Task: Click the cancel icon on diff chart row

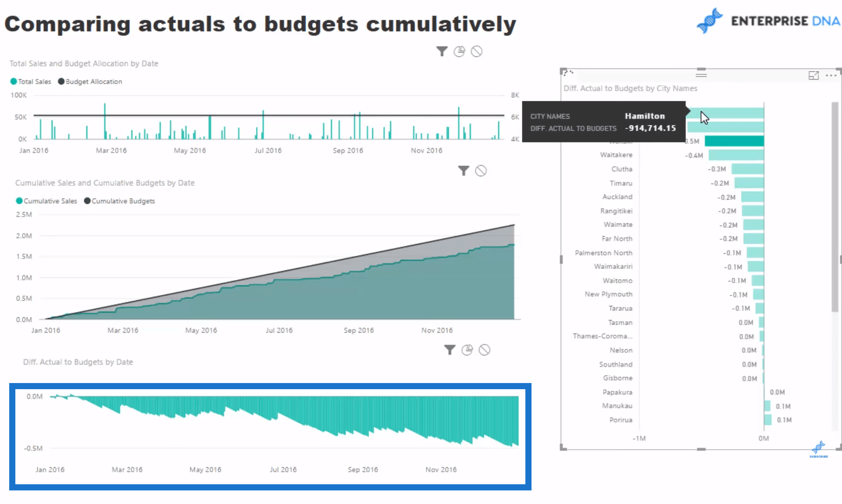Action: pyautogui.click(x=485, y=350)
